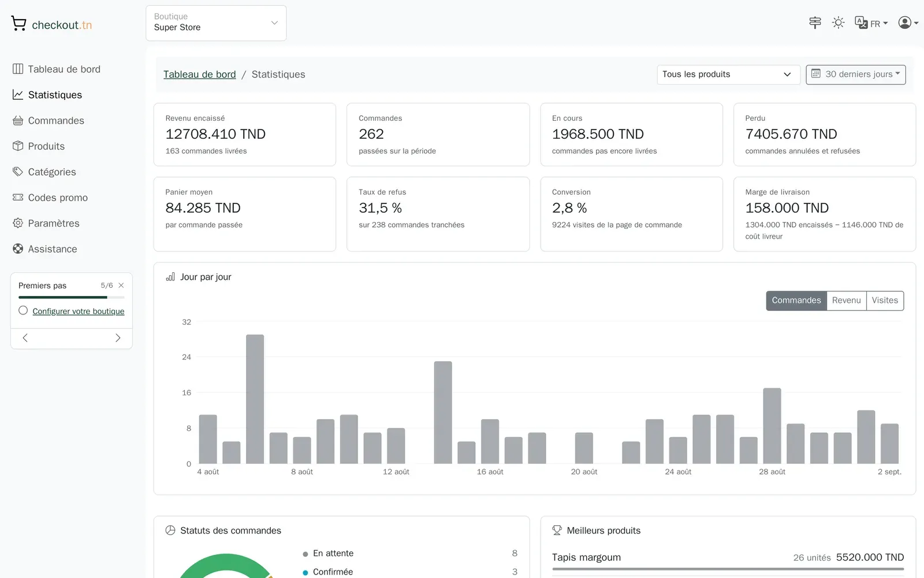
Task: Open Catégories in the sidebar
Action: [x=44, y=172]
